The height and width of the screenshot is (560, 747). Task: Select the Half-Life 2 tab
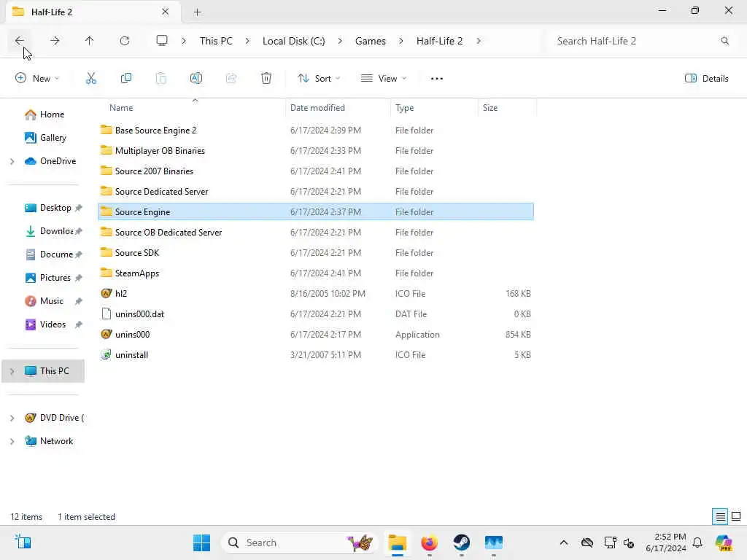pyautogui.click(x=93, y=12)
